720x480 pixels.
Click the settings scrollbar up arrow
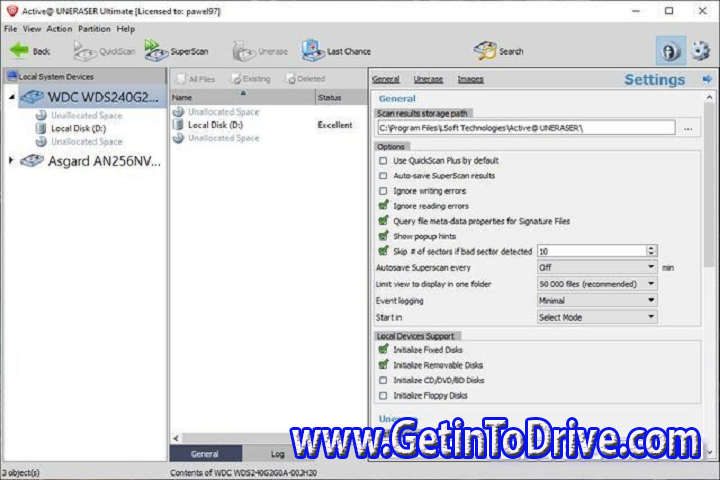tap(709, 97)
